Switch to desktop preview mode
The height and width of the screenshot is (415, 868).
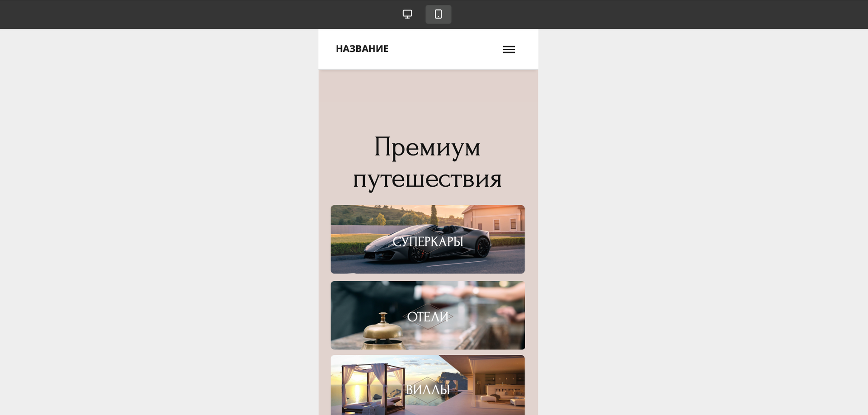(407, 14)
